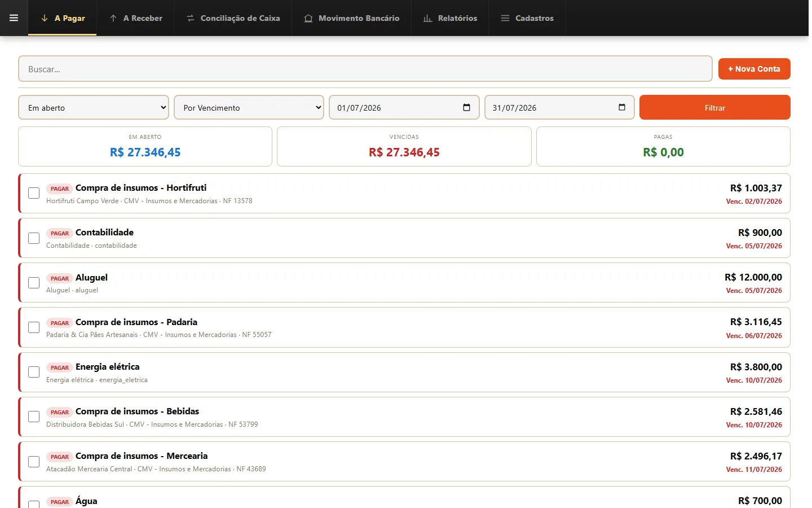Image resolution: width=812 pixels, height=508 pixels.
Task: Click the bar chart icon of Relatórios
Action: tap(428, 18)
